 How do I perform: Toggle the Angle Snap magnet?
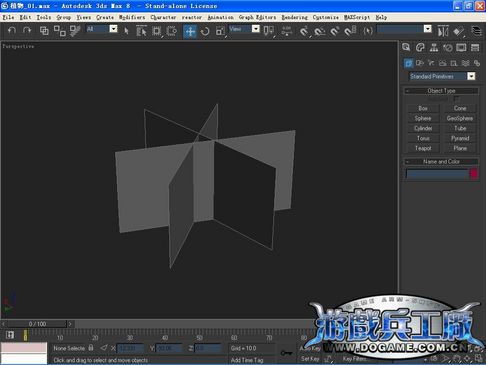click(320, 31)
